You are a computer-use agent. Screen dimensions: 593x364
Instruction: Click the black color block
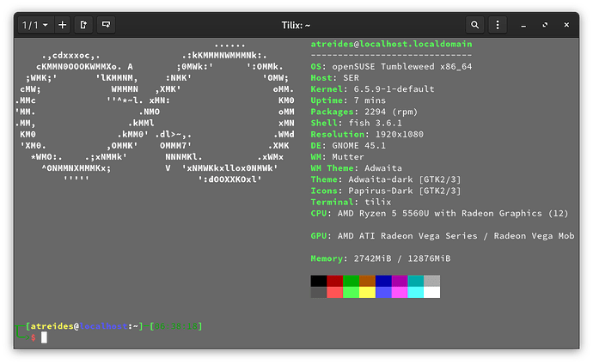point(319,281)
